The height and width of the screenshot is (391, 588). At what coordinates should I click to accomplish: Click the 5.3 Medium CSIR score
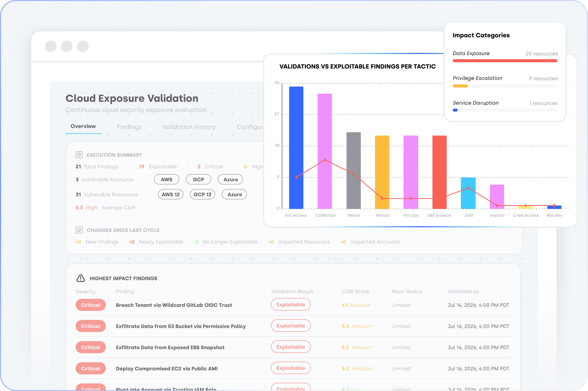click(x=357, y=326)
